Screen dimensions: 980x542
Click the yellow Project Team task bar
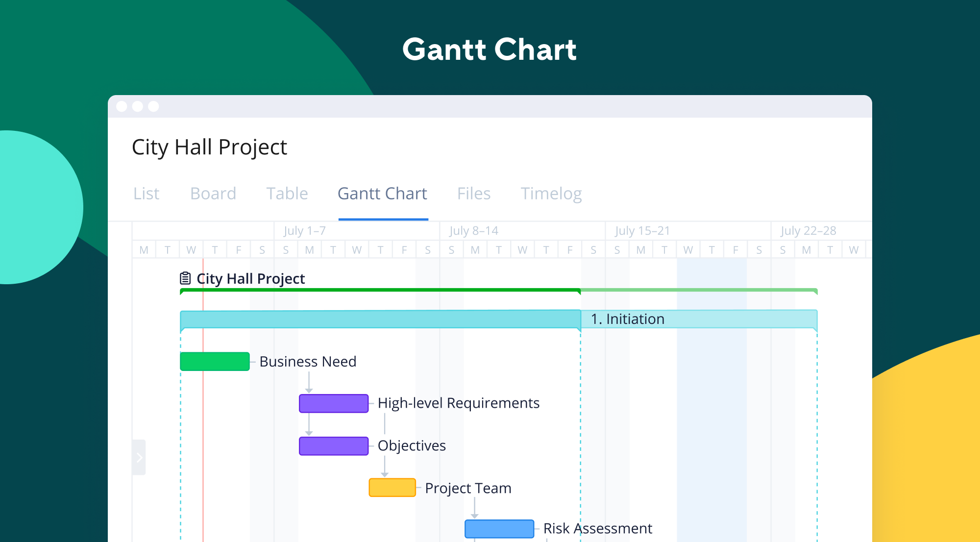point(392,488)
